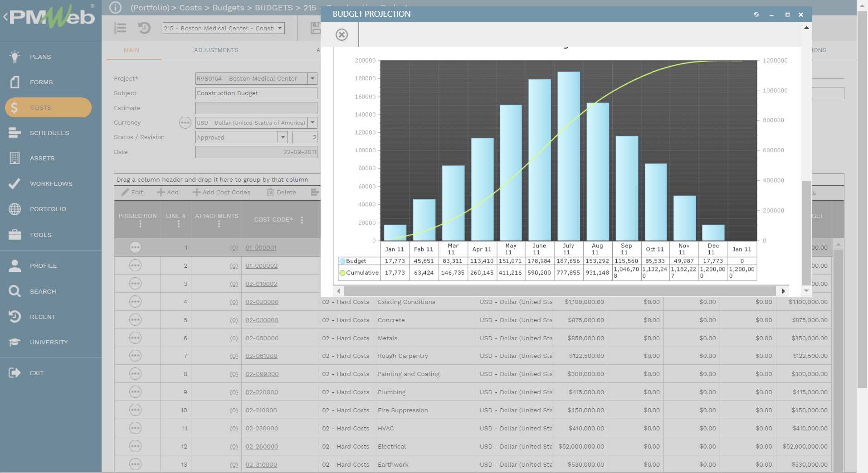Viewport: 868px width, 473px height.
Task: Open currency ellipsis lookup button
Action: click(185, 123)
